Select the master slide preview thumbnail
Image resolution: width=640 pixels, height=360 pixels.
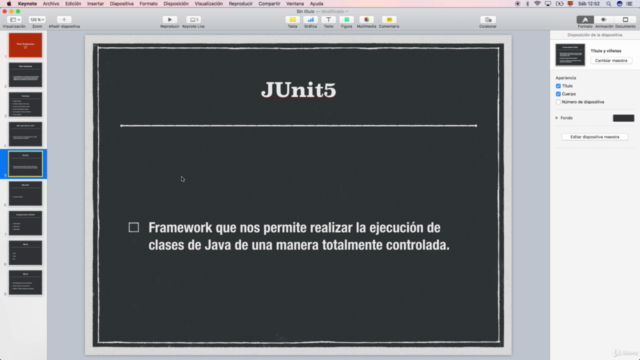(x=570, y=55)
